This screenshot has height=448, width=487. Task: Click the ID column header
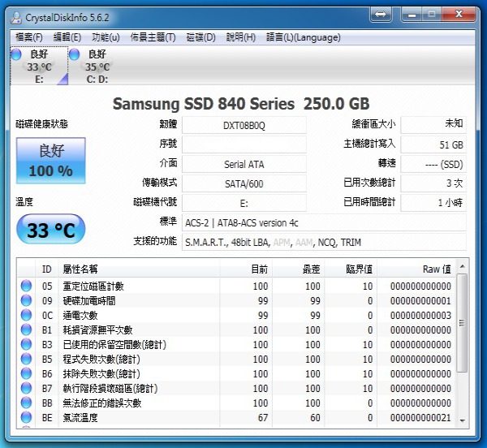point(46,269)
